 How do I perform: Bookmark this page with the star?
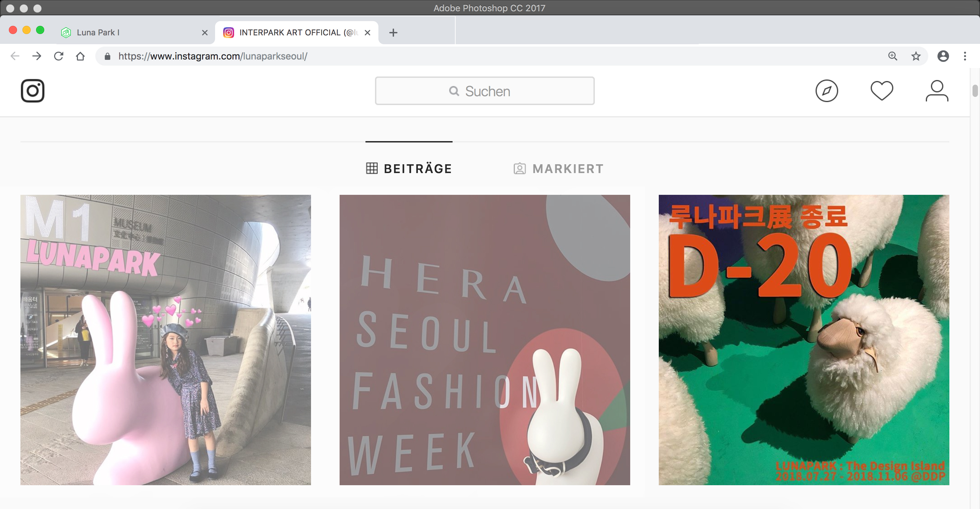click(916, 56)
